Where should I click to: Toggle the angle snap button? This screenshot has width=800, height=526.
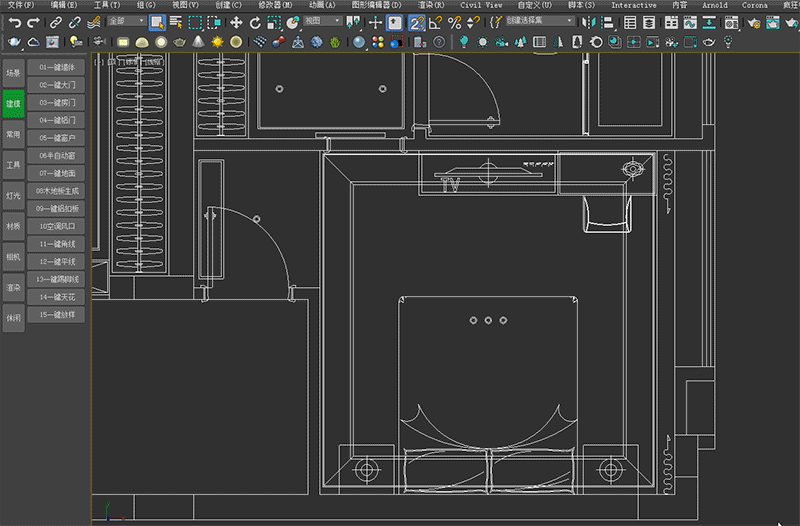435,21
